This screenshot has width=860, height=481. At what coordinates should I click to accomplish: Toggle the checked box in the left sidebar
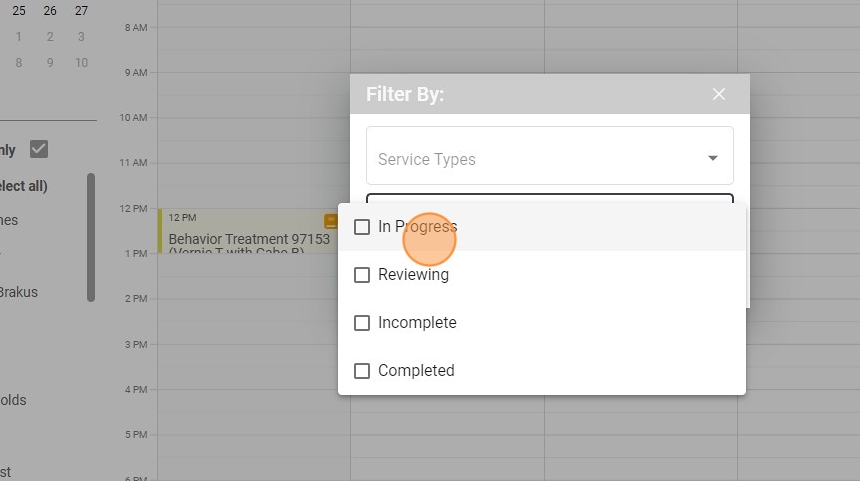(39, 149)
